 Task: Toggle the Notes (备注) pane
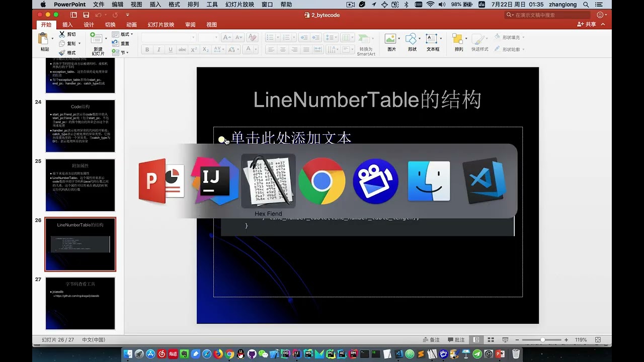[431, 340]
